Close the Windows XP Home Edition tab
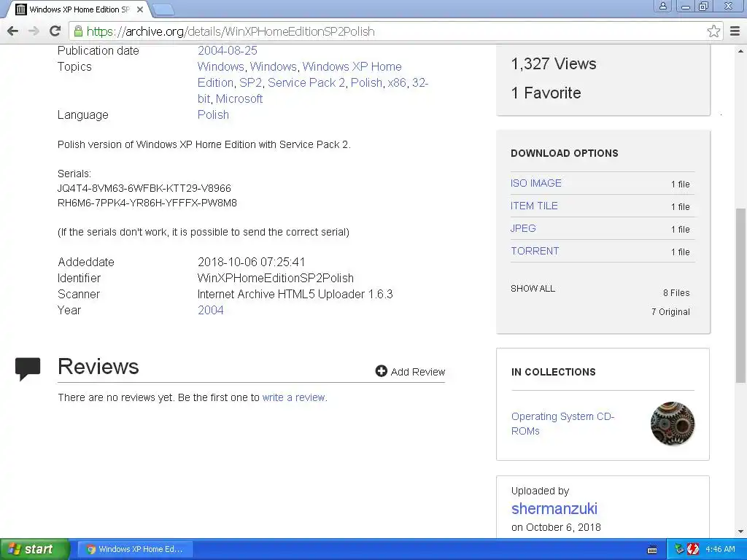Viewport: 747px width, 560px height. [x=139, y=9]
